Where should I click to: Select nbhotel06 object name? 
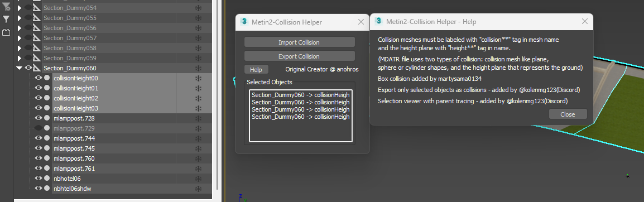coord(68,179)
